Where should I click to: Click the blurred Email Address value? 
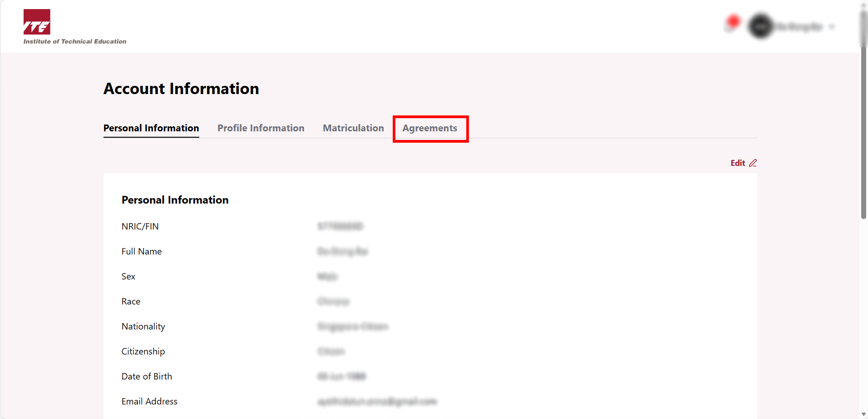(377, 401)
